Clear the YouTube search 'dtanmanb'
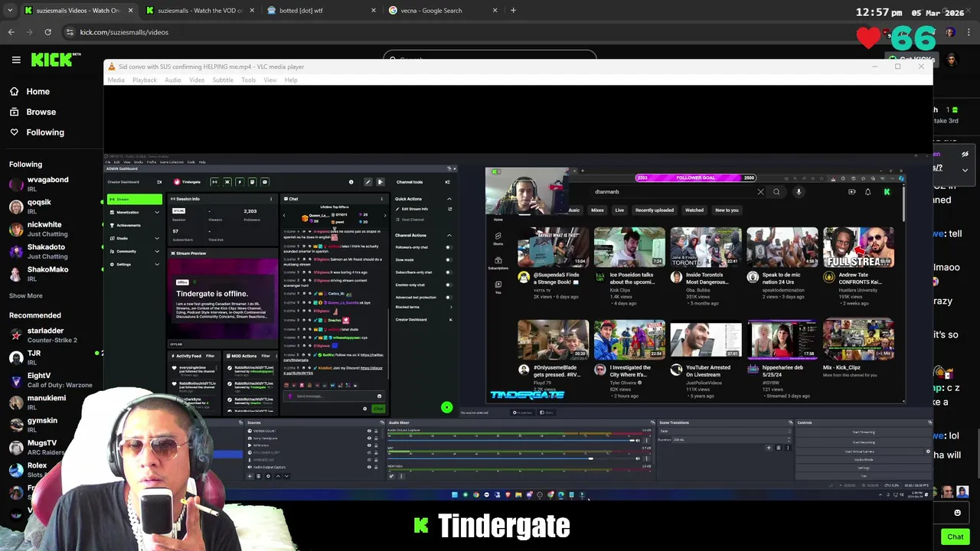Viewport: 980px width, 551px height. [760, 192]
